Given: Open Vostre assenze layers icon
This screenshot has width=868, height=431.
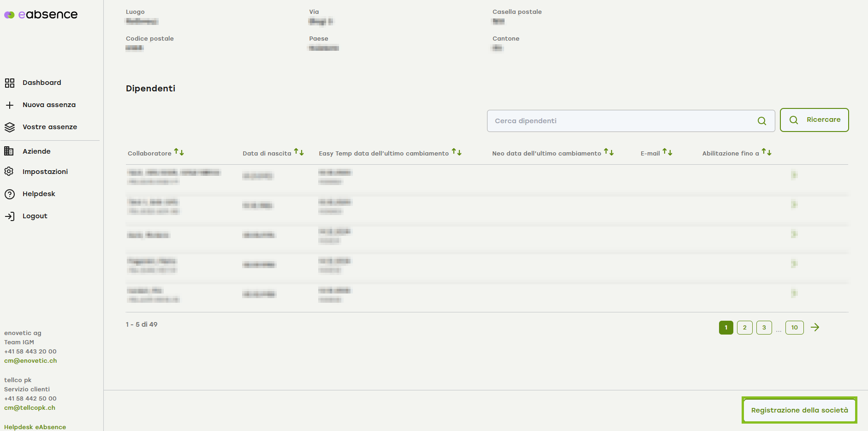Looking at the screenshot, I should click(x=10, y=127).
